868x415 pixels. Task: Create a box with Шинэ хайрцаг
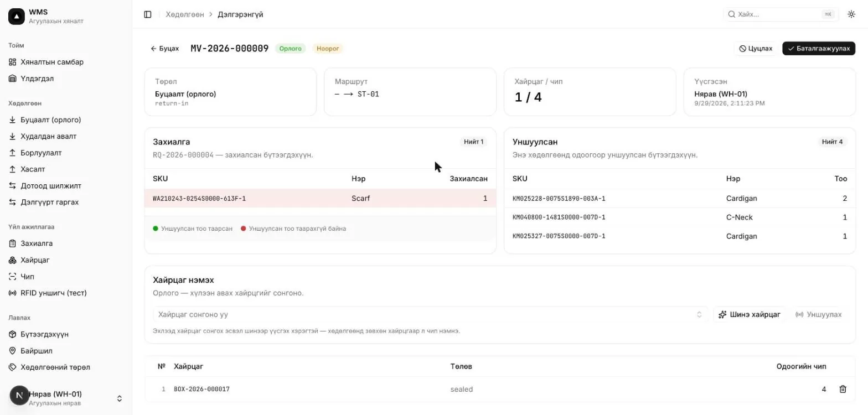pos(749,314)
